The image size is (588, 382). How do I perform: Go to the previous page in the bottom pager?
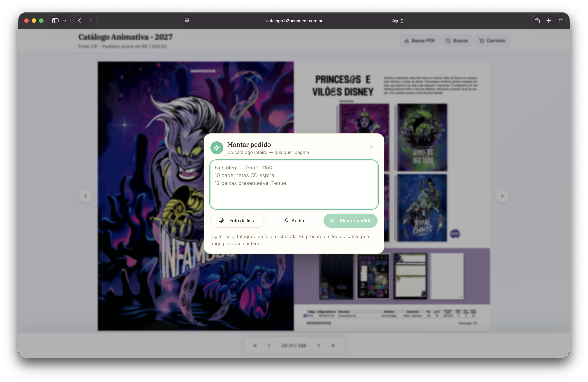(269, 345)
